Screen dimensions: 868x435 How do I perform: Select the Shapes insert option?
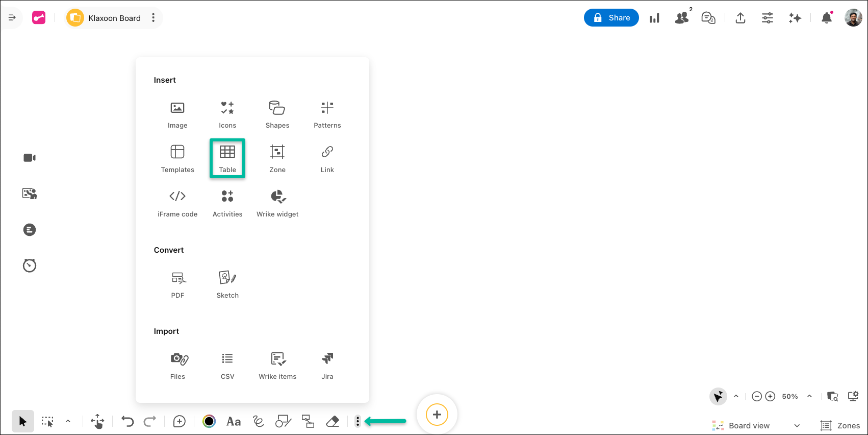[277, 114]
